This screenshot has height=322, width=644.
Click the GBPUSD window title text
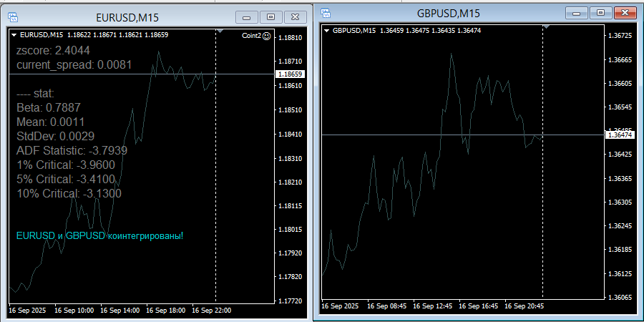pyautogui.click(x=449, y=13)
